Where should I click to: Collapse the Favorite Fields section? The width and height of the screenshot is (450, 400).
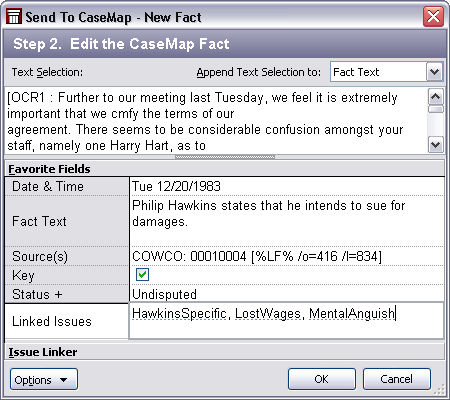click(x=49, y=169)
